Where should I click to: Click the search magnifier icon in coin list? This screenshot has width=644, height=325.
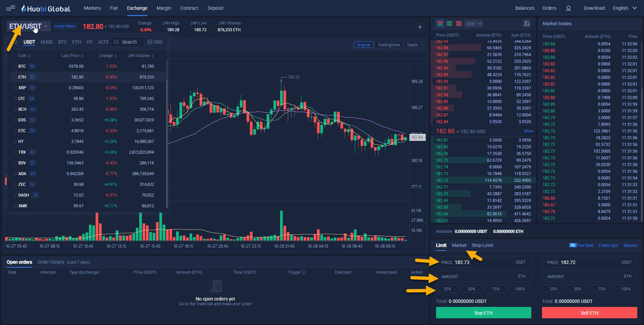[x=116, y=42]
